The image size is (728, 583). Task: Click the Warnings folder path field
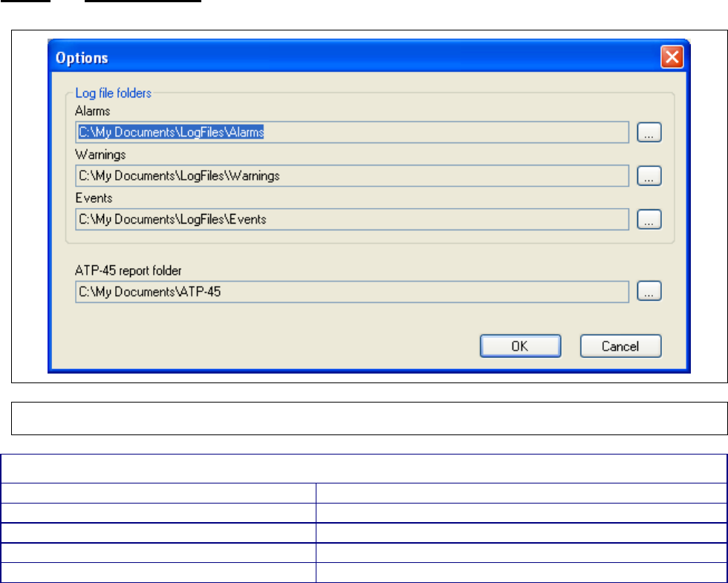click(352, 176)
